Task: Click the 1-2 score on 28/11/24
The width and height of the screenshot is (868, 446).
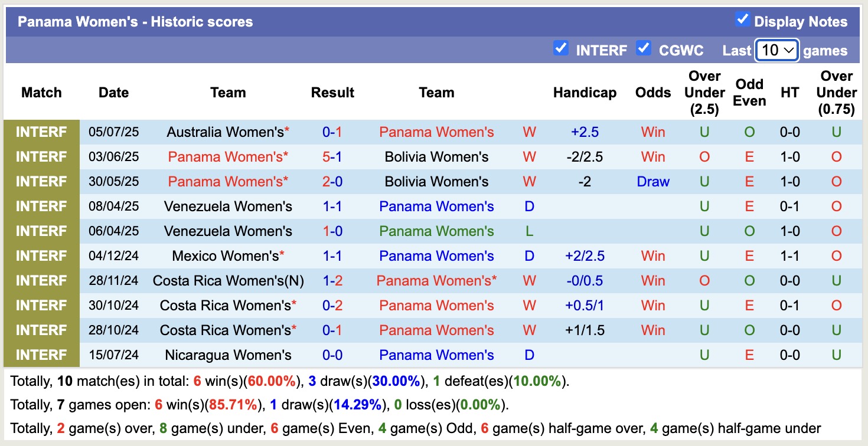Action: click(332, 281)
